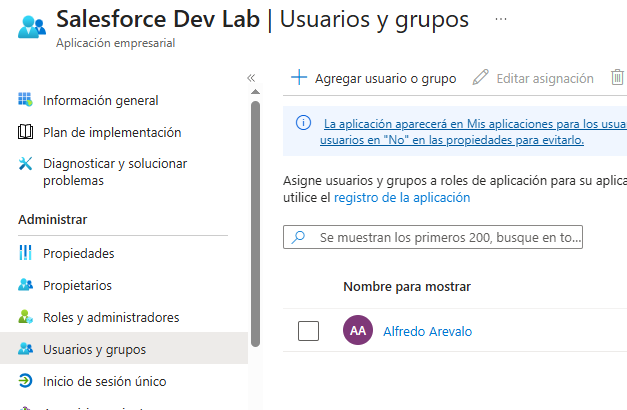
Task: Open Alfredo Arevalo user link
Action: click(427, 331)
